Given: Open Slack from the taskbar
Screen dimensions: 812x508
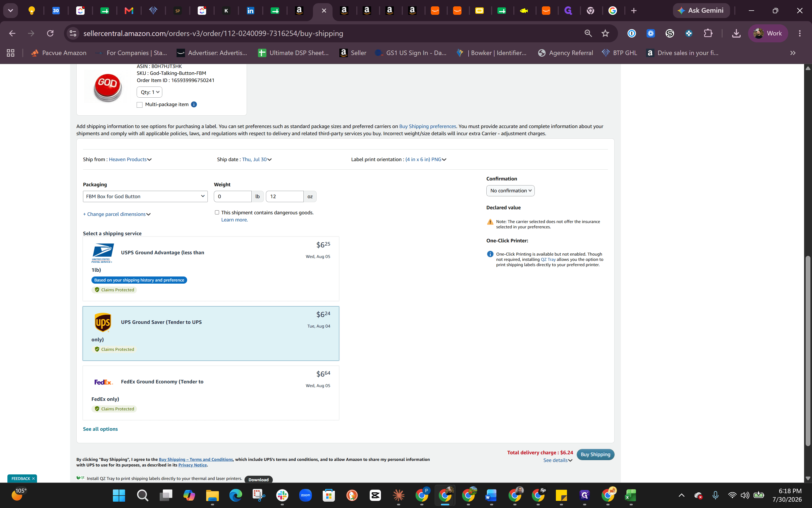Looking at the screenshot, I should pos(282,495).
